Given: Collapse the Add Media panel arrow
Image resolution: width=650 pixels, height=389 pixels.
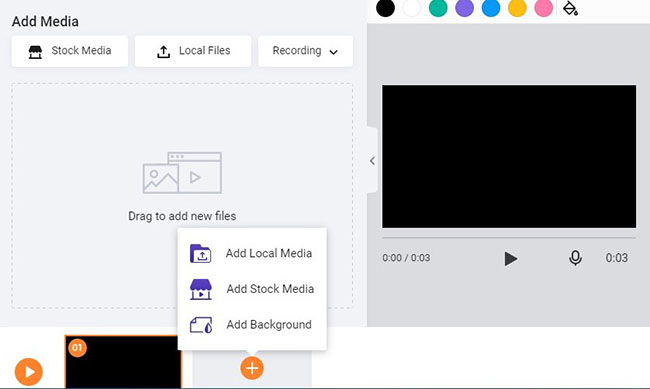Looking at the screenshot, I should [372, 160].
